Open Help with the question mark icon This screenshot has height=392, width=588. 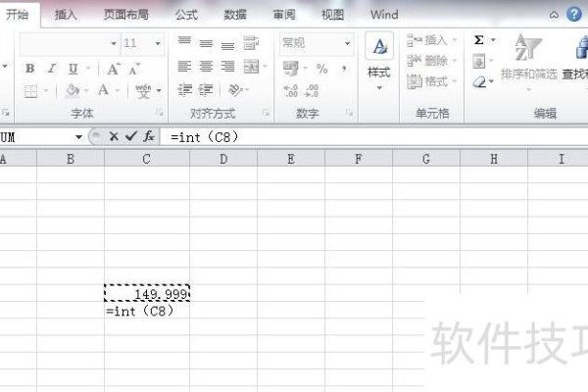(574, 15)
